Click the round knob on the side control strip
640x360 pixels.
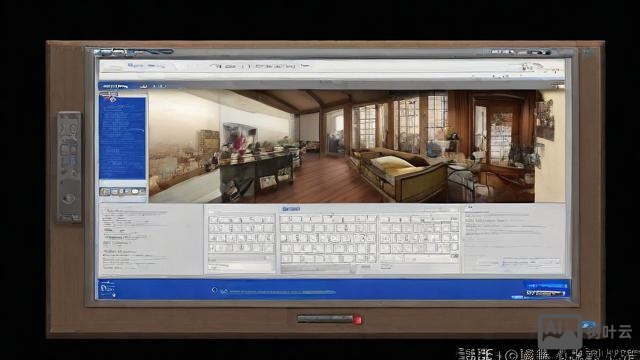tap(69, 198)
